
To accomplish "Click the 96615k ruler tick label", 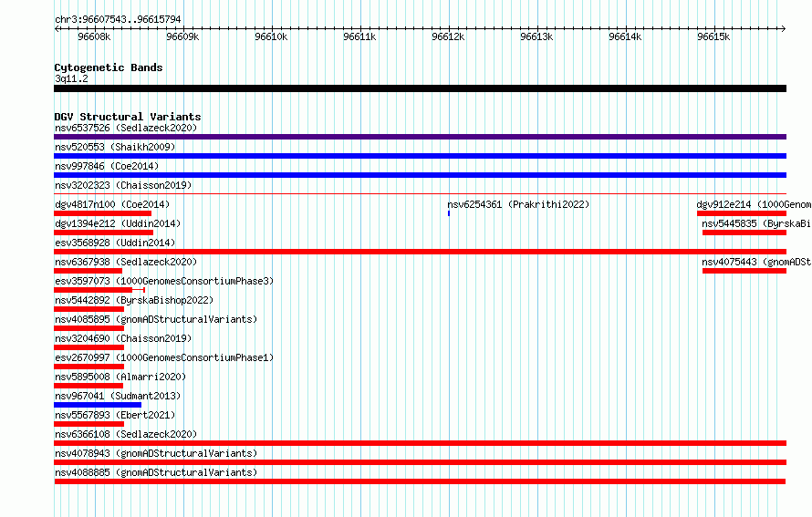I will click(x=714, y=36).
